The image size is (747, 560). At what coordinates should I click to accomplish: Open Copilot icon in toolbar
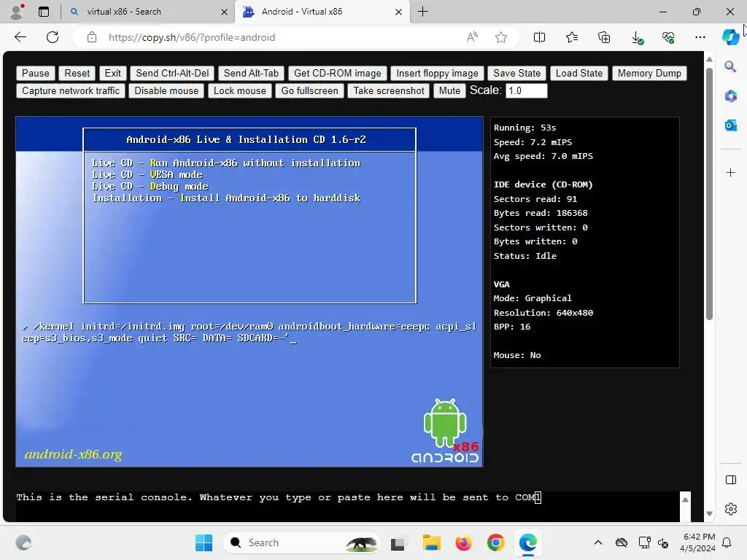730,37
